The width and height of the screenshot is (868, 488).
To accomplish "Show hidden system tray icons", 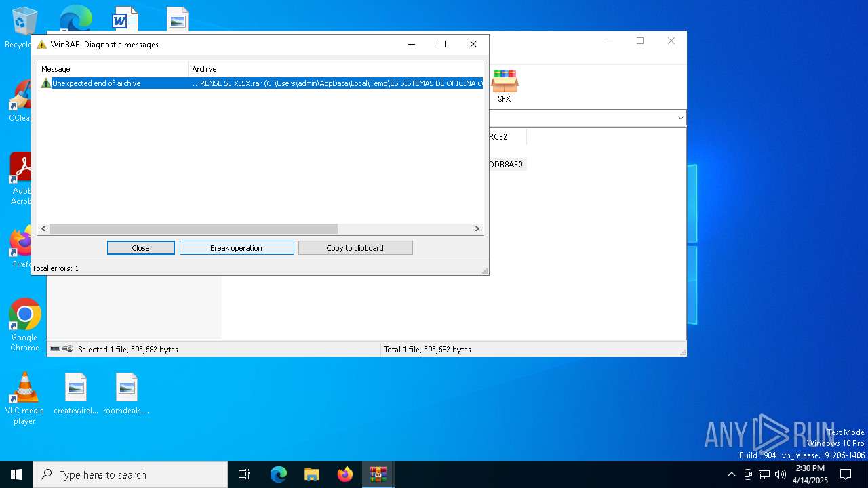I will pos(731,474).
